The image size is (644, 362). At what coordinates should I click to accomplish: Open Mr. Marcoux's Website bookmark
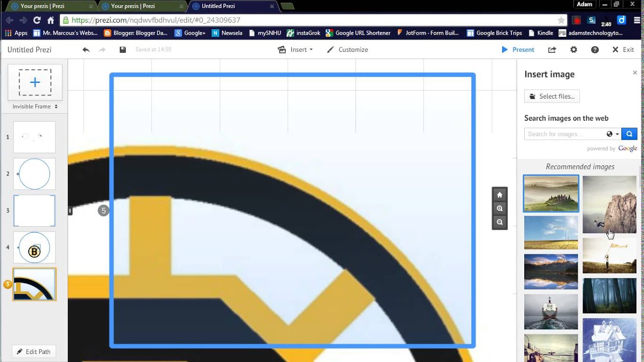point(65,33)
